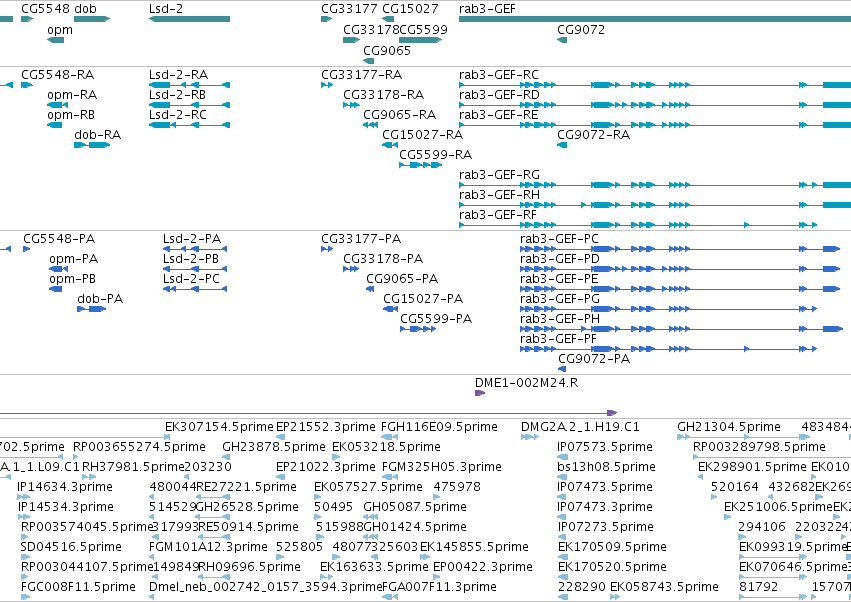
Task: Select the CG15027-RA transcript
Action: pos(423,135)
